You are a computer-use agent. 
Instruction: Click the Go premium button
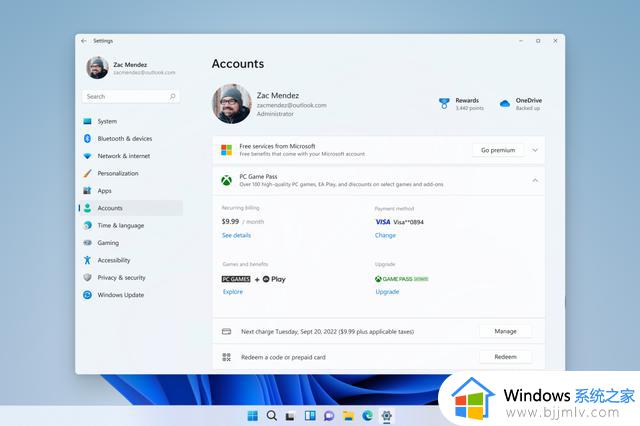point(498,150)
